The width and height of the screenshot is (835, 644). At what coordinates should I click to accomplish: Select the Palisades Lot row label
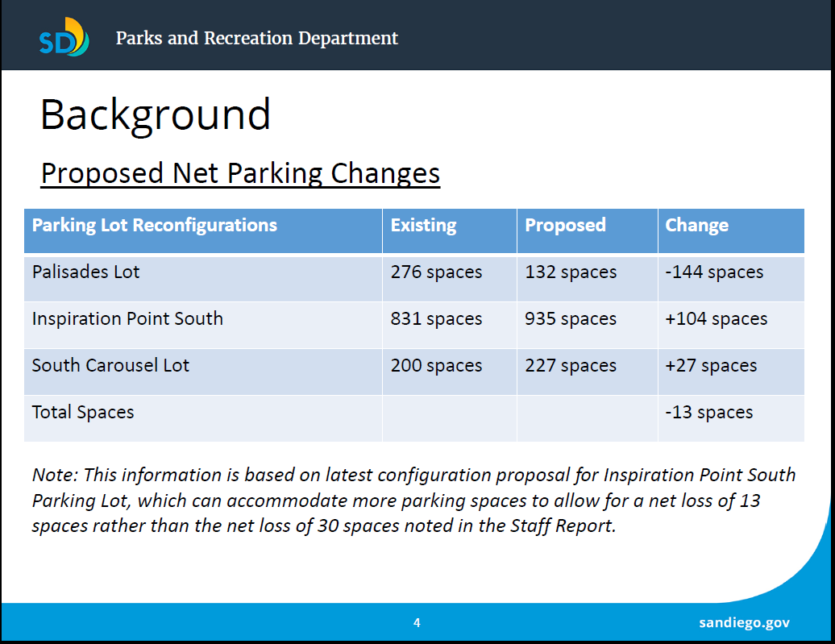point(85,272)
